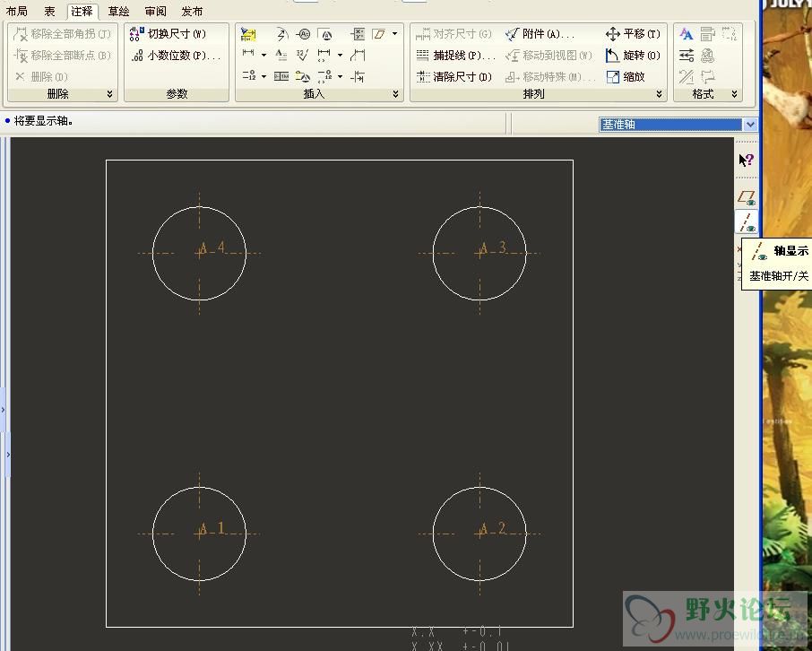The width and height of the screenshot is (812, 651).
Task: Click the 附件(A)... button label
Action: tap(549, 34)
